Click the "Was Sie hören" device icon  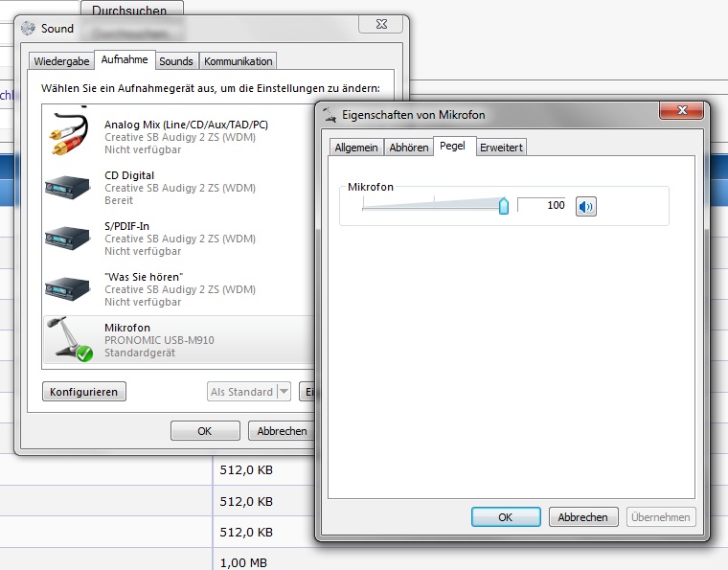tap(68, 288)
